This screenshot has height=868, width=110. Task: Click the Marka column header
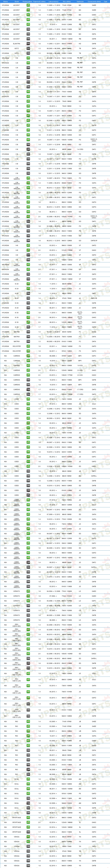click(5, 1)
